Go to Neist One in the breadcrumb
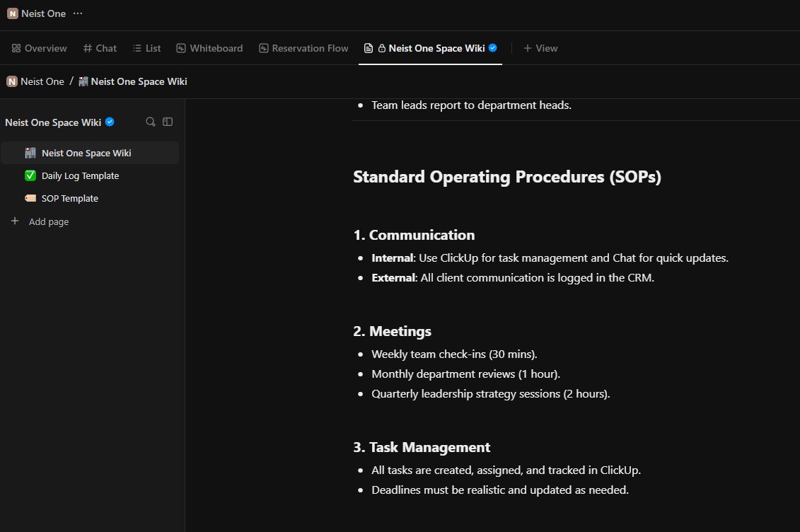Screen dimensions: 800x532 click(x=42, y=81)
